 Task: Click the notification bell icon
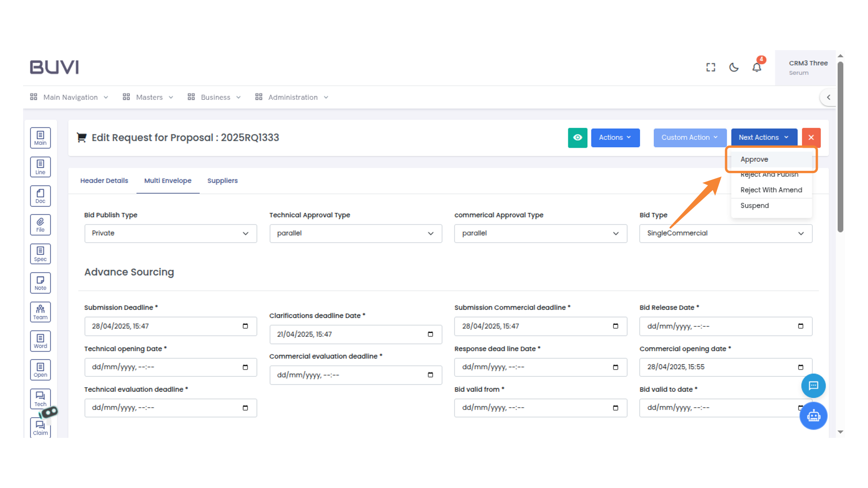[757, 67]
